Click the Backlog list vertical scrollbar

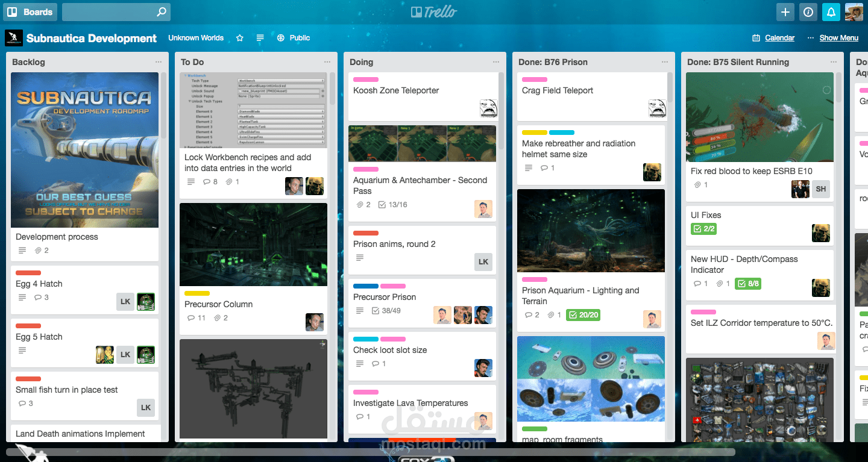(163, 106)
